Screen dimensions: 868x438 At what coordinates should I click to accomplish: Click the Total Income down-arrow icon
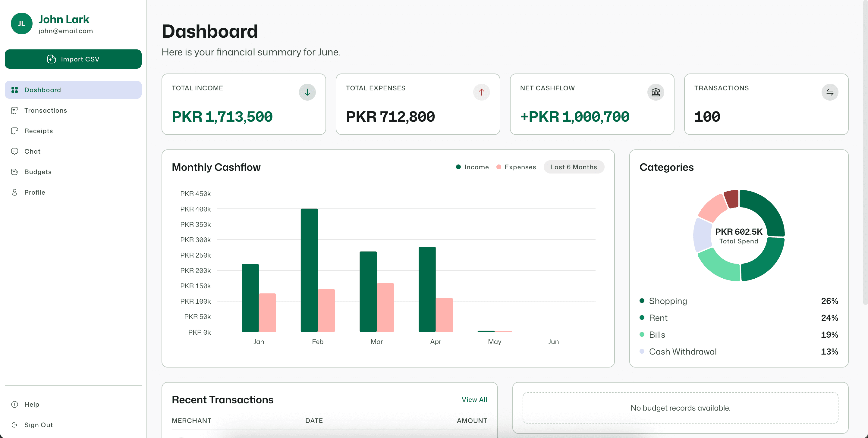(307, 92)
